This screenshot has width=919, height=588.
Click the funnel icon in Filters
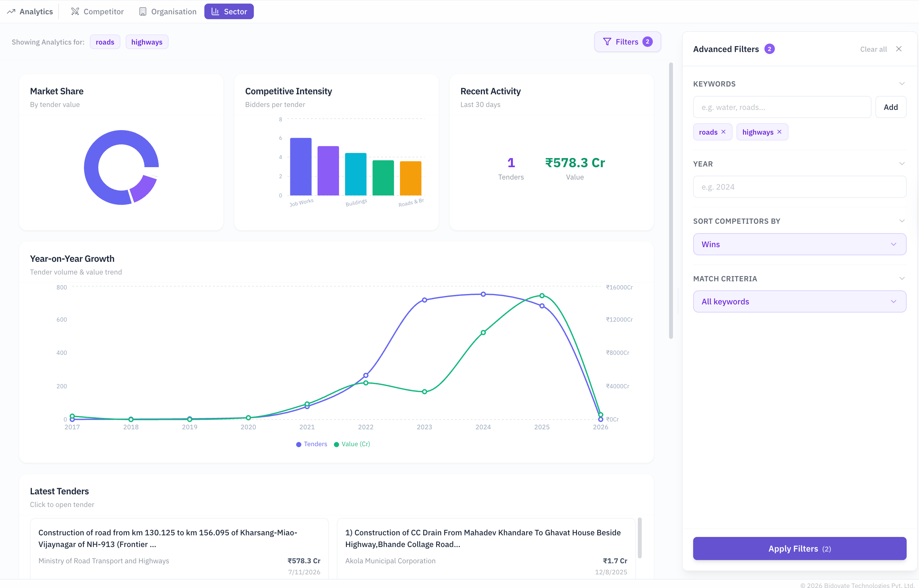[607, 42]
